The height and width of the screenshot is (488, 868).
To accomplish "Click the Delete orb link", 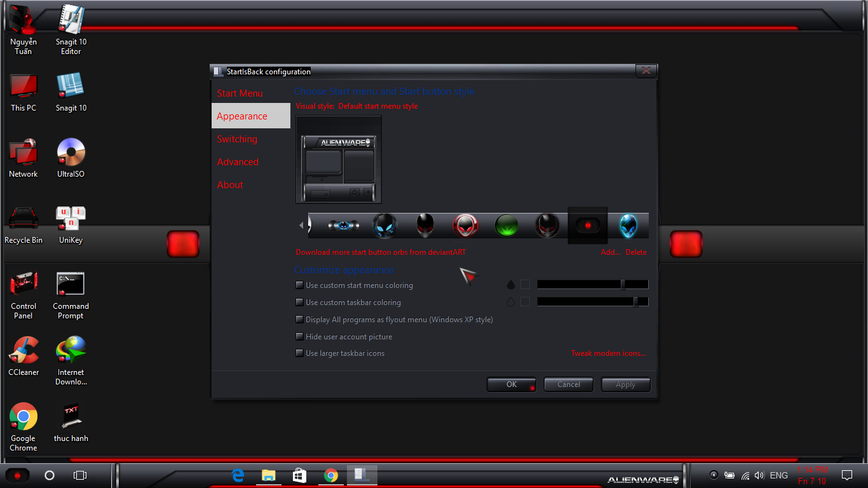I will [636, 252].
